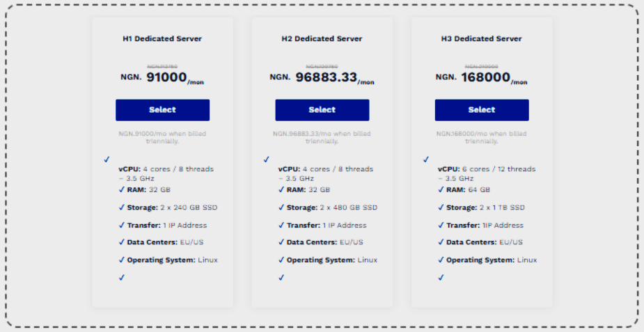Image resolution: width=644 pixels, height=332 pixels.
Task: Click Storage: 2 x 1 TB SSD
Action: (x=485, y=207)
